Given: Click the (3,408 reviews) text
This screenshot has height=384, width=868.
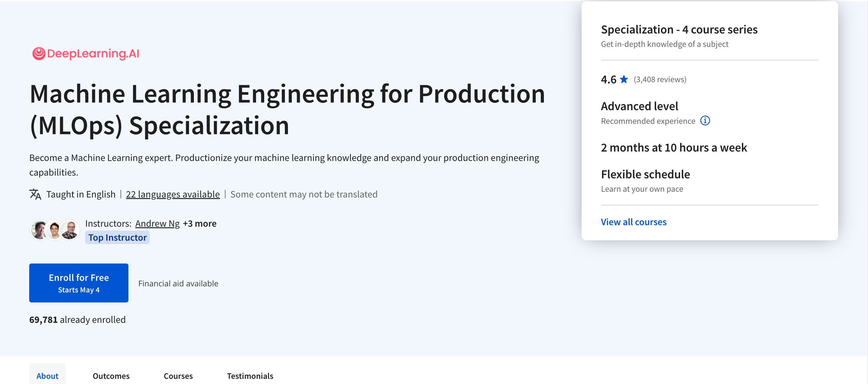Looking at the screenshot, I should [660, 79].
